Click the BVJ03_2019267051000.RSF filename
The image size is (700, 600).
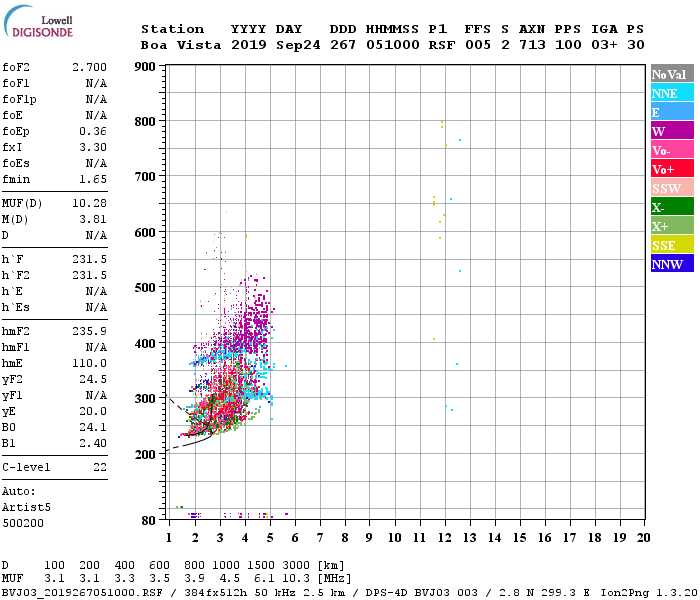pyautogui.click(x=82, y=592)
